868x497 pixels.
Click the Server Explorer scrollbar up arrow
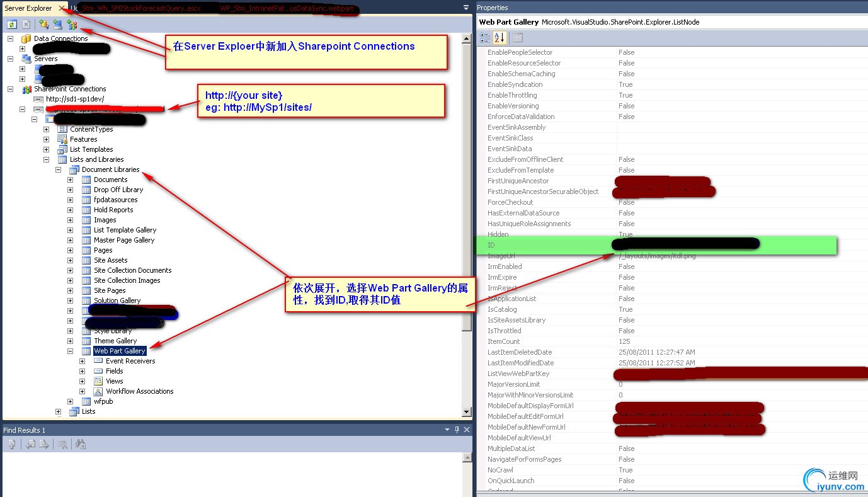click(467, 38)
